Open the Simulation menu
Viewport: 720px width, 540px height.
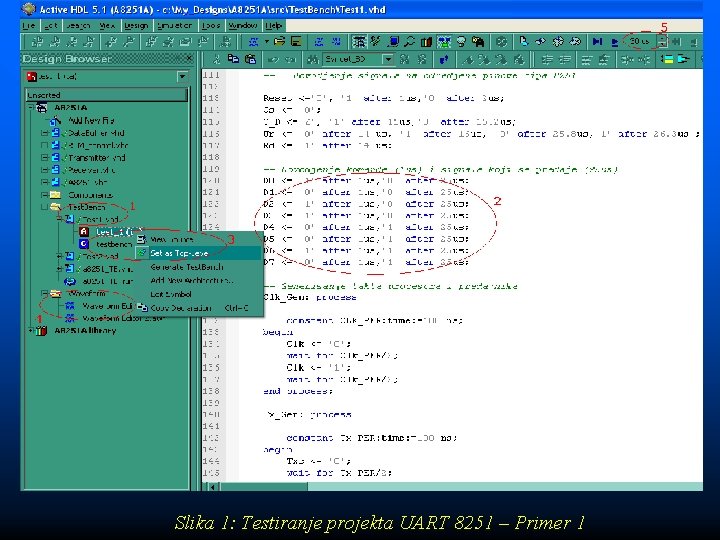[x=174, y=26]
